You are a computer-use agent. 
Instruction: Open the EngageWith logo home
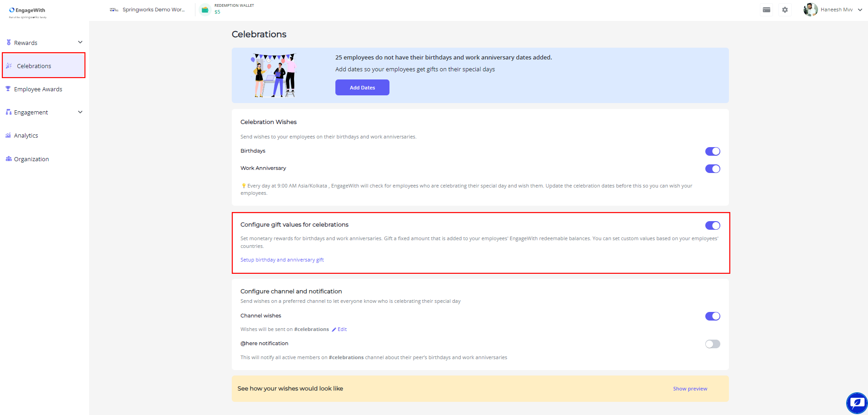(28, 12)
